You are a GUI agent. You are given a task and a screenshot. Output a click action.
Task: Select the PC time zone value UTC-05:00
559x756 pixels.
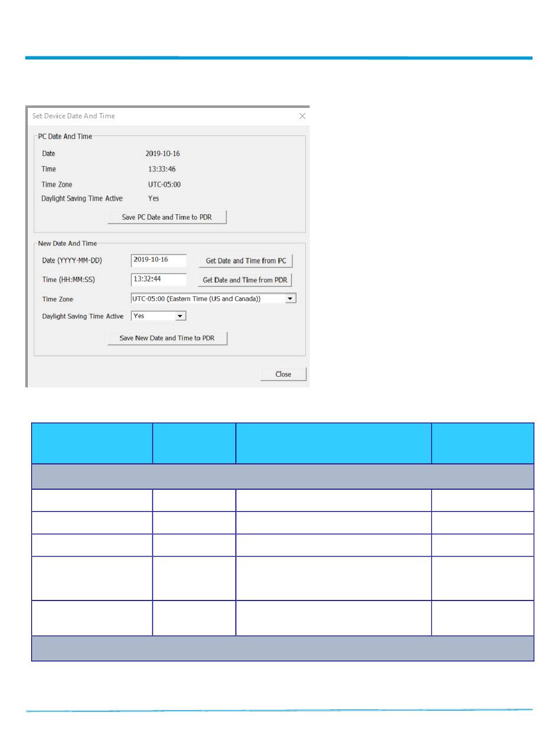[x=164, y=184]
